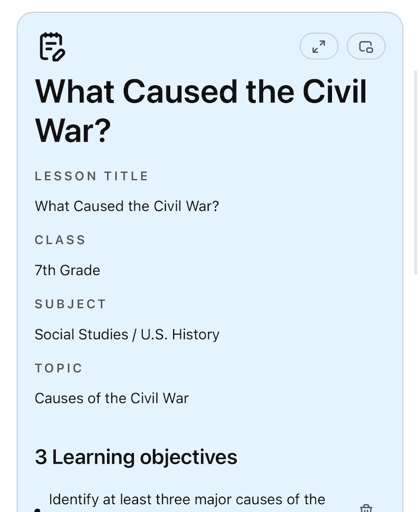
Task: Delete the first learning objective
Action: point(366,508)
